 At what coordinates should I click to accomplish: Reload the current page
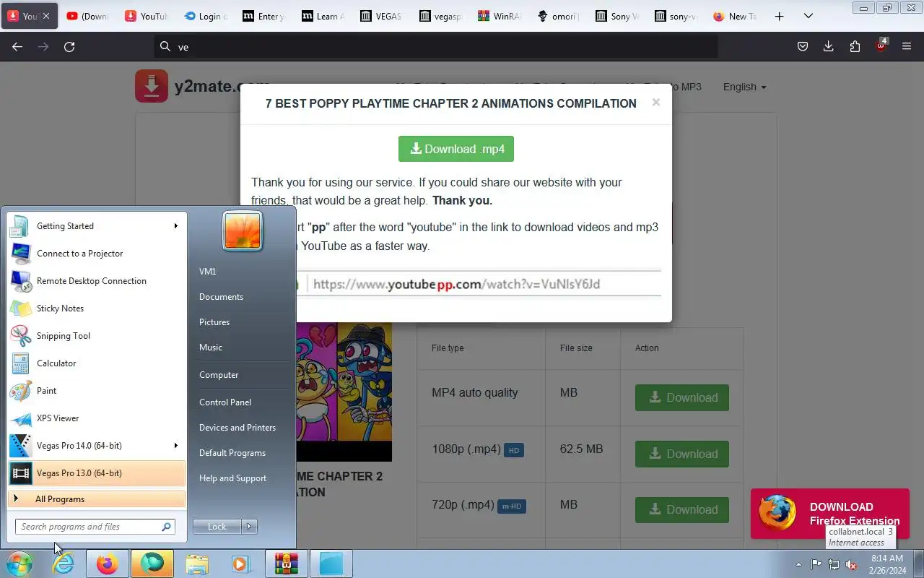[x=69, y=46]
